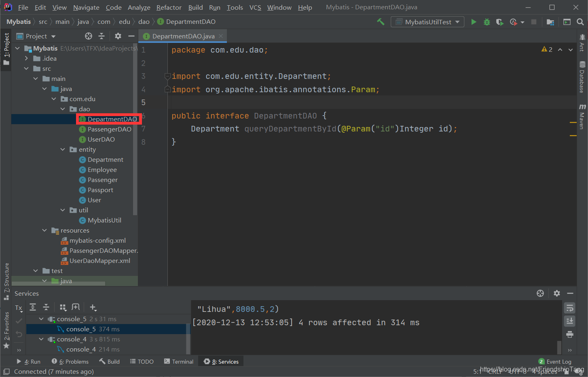Toggle tool window bars via bottom-left status icon

(6, 371)
